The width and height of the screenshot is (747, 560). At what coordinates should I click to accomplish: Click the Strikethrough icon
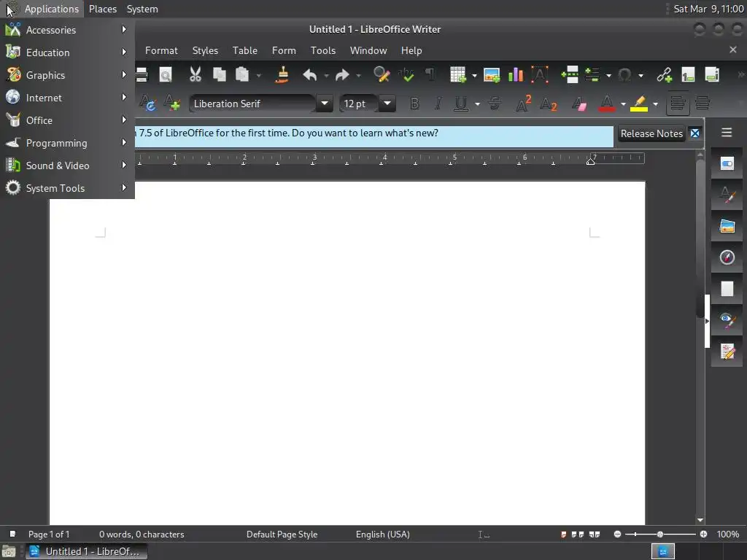coord(495,104)
